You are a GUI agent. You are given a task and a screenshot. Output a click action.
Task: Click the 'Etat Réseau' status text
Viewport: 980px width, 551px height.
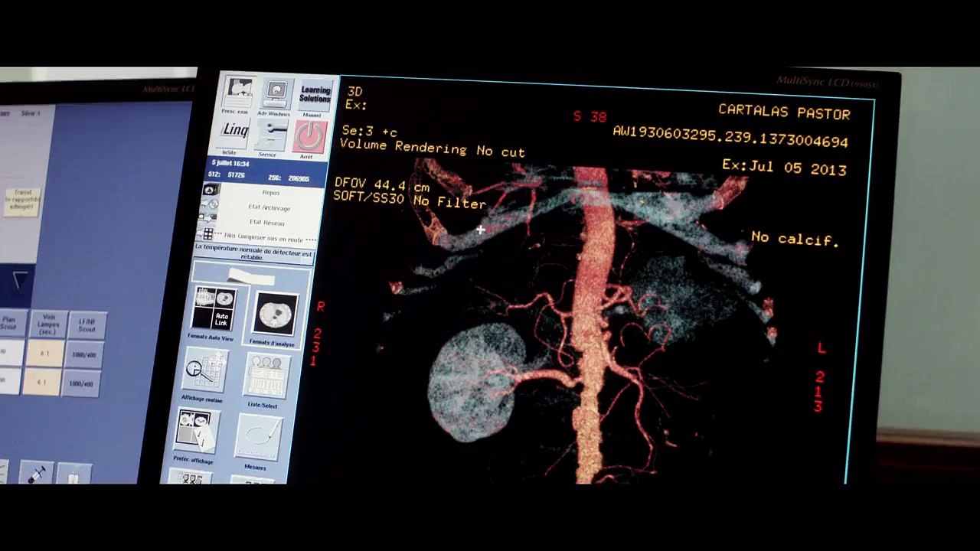tap(266, 223)
